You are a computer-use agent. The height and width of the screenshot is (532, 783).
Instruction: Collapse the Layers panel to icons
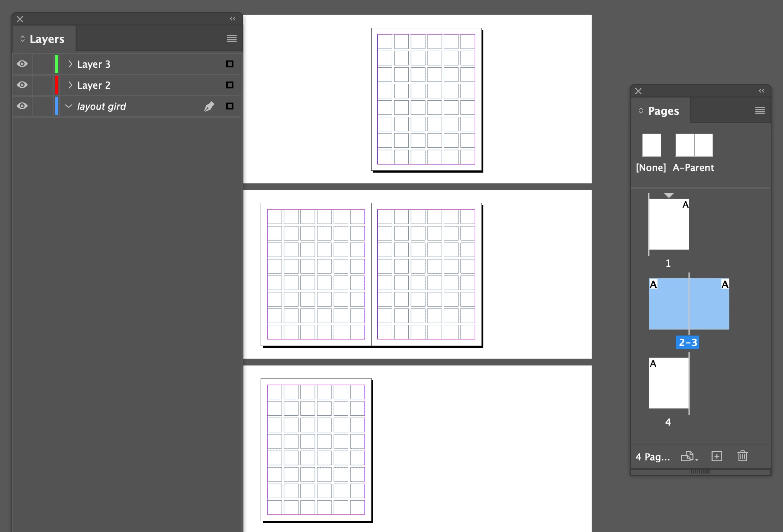[x=232, y=19]
